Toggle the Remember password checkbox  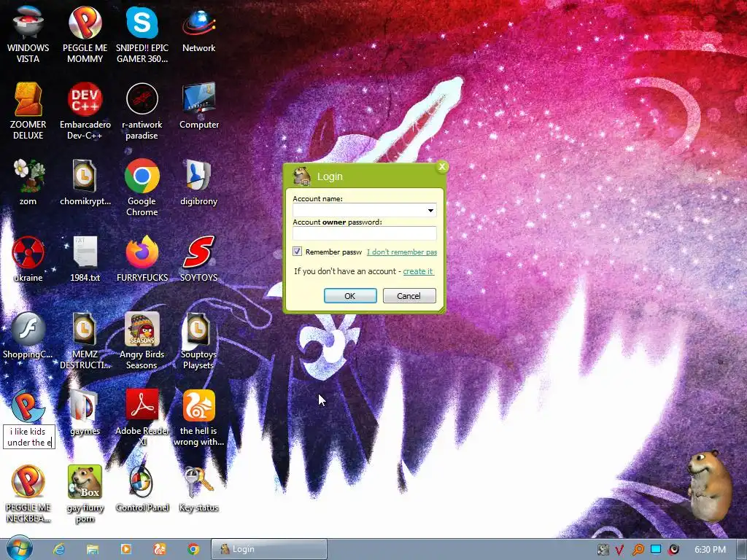coord(298,252)
